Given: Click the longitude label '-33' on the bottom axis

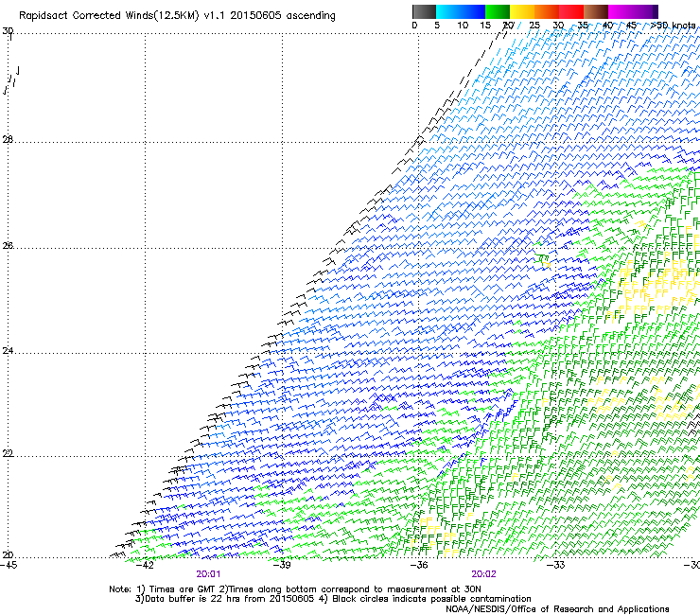Looking at the screenshot, I should [x=555, y=565].
